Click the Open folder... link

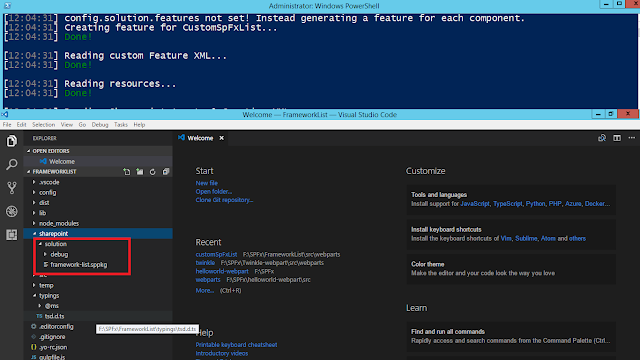pos(214,191)
